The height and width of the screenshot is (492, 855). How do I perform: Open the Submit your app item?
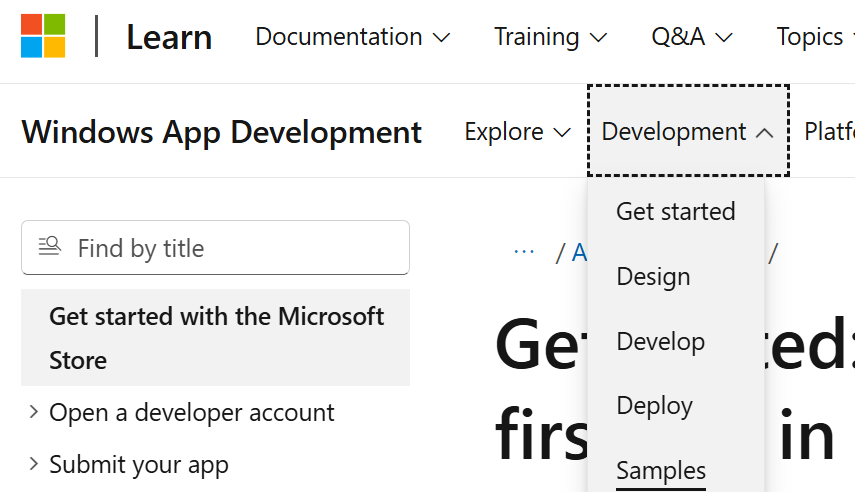pyautogui.click(x=139, y=465)
